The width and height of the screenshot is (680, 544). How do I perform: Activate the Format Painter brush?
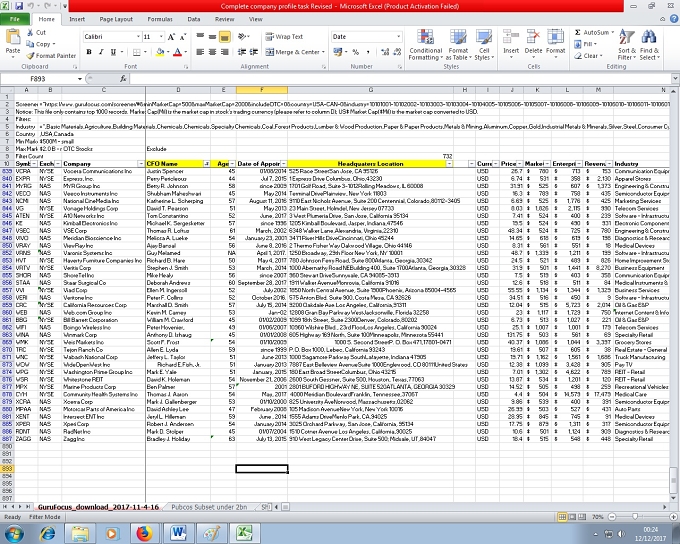pyautogui.click(x=30, y=56)
